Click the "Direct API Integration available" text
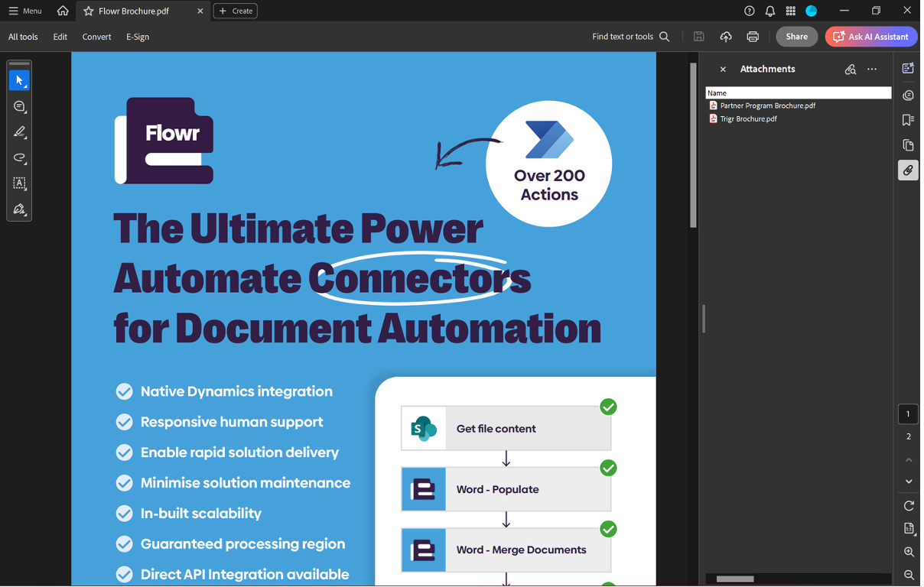The width and height of the screenshot is (924, 587). click(x=245, y=574)
